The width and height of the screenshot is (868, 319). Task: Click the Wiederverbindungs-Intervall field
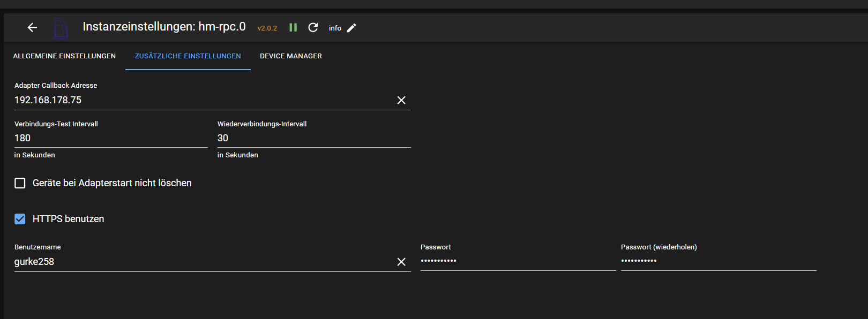[313, 138]
